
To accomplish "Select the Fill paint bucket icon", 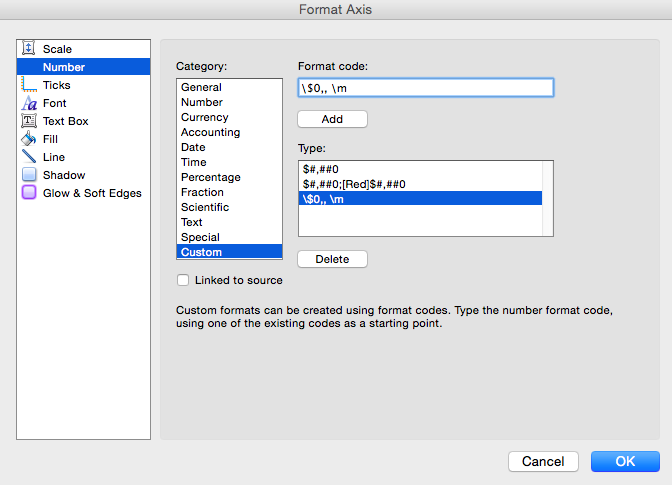I will point(29,139).
